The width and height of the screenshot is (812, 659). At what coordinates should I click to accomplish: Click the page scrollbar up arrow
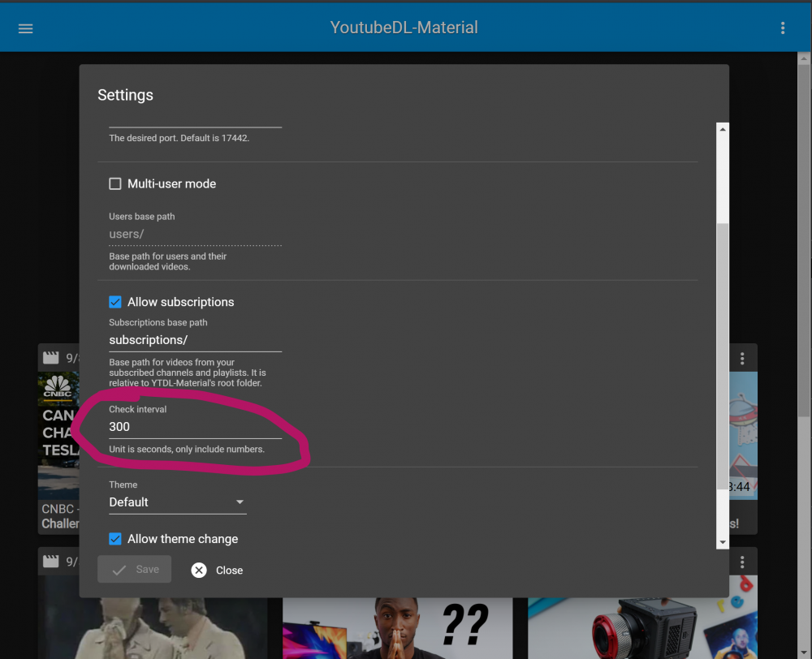(804, 58)
